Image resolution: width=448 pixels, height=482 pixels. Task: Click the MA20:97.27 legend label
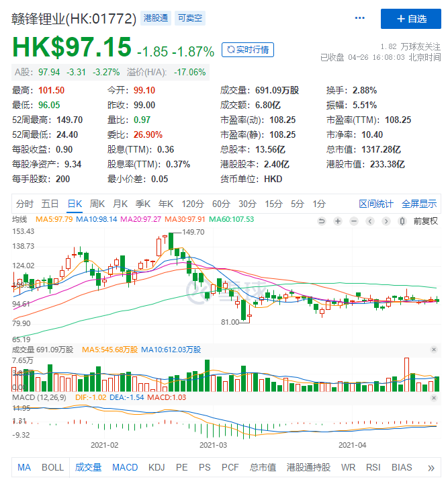[140, 219]
